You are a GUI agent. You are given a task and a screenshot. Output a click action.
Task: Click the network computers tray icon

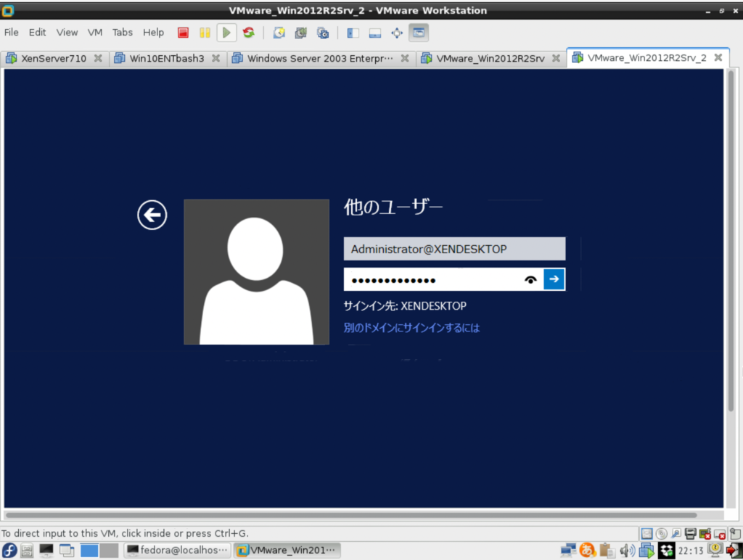[x=568, y=550]
